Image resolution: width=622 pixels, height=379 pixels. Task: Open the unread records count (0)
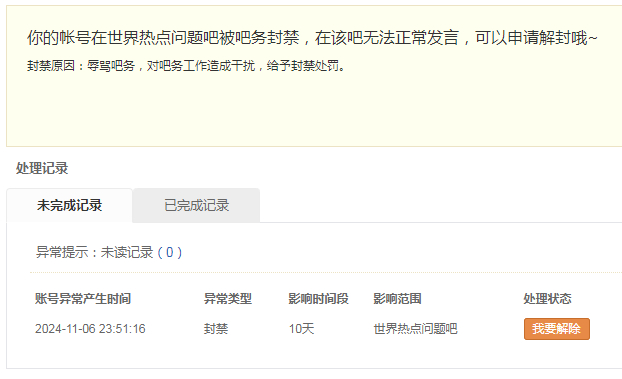(x=169, y=252)
